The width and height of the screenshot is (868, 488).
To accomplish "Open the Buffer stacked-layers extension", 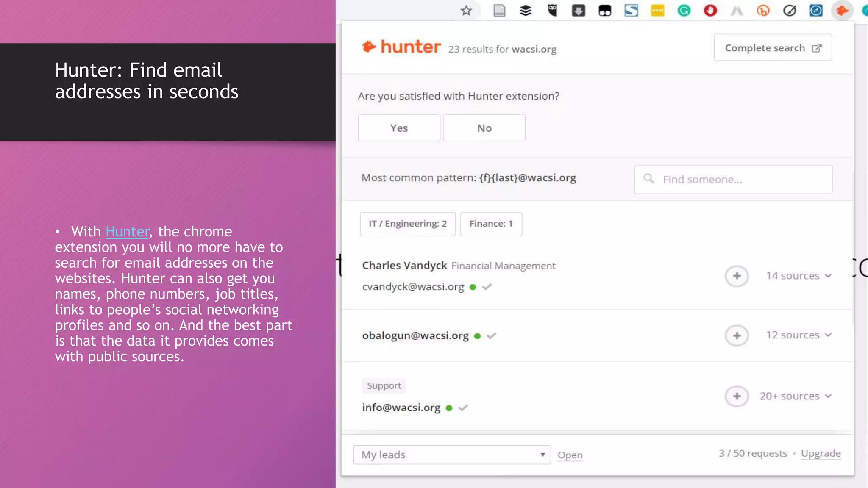I will click(526, 11).
